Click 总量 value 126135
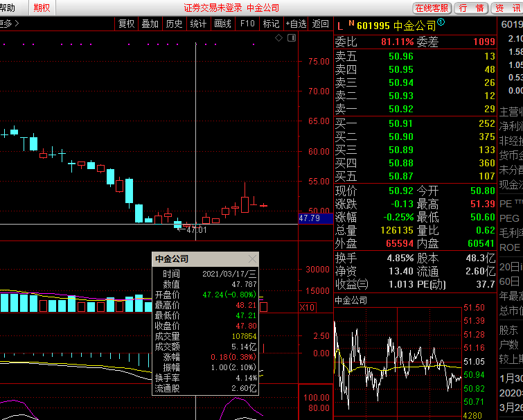The width and height of the screenshot is (523, 420). [397, 231]
